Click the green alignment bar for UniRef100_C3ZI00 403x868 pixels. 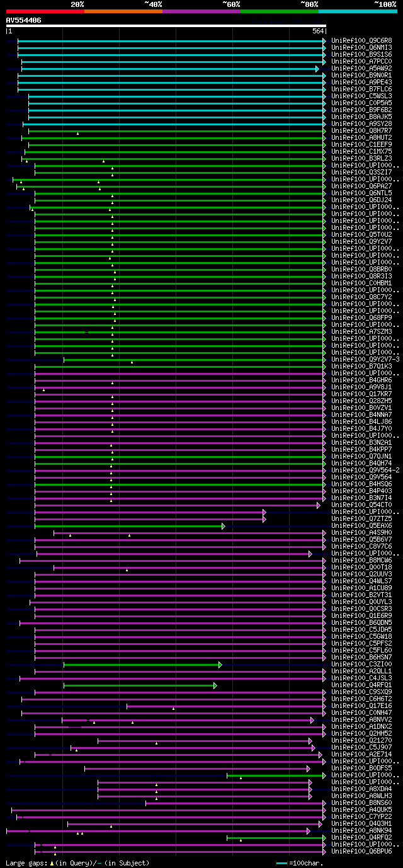pos(142,665)
